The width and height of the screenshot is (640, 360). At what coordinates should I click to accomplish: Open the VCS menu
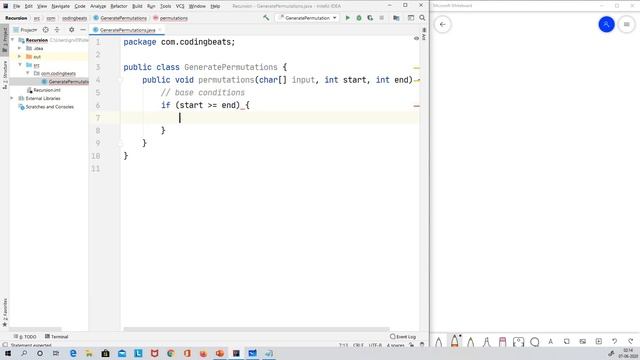[180, 6]
